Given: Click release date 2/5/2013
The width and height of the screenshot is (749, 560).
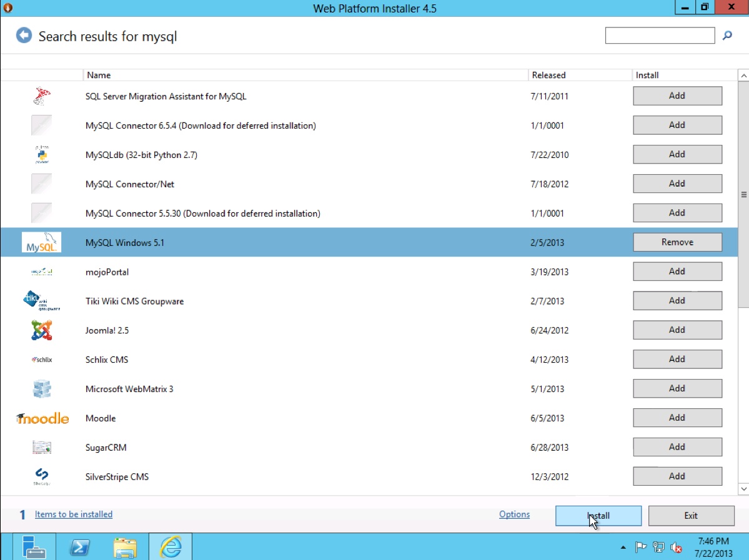Looking at the screenshot, I should tap(547, 242).
